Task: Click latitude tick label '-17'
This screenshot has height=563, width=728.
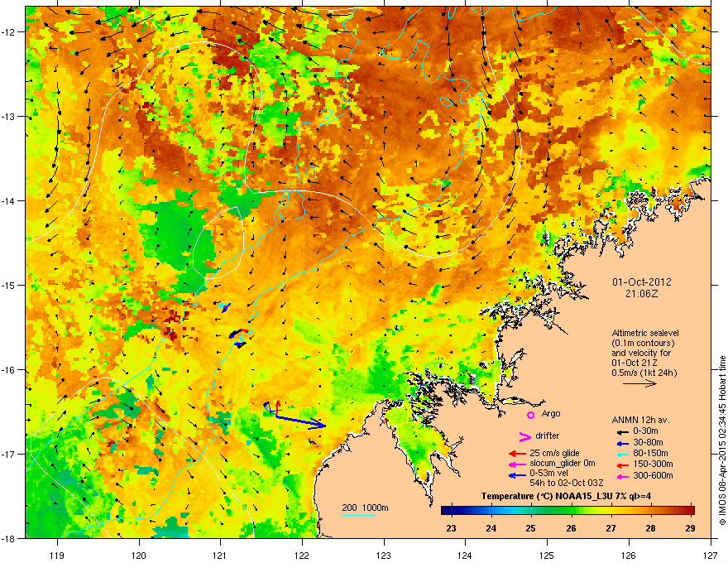Action: pyautogui.click(x=8, y=454)
